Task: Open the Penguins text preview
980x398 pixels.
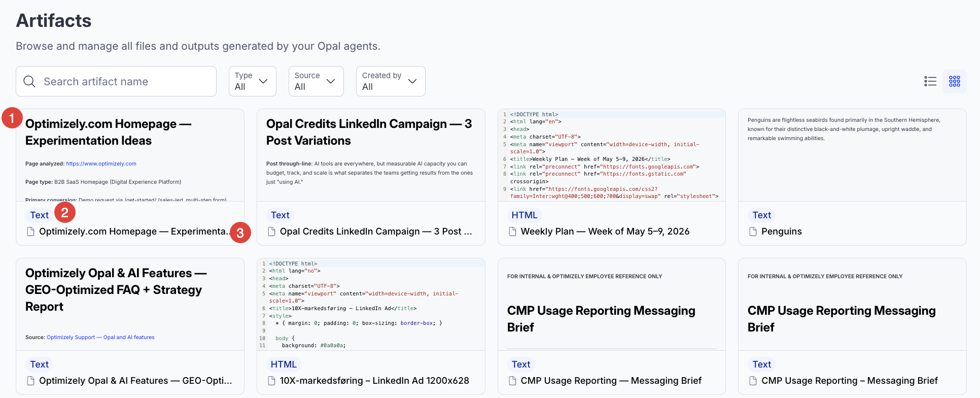Action: click(x=852, y=155)
